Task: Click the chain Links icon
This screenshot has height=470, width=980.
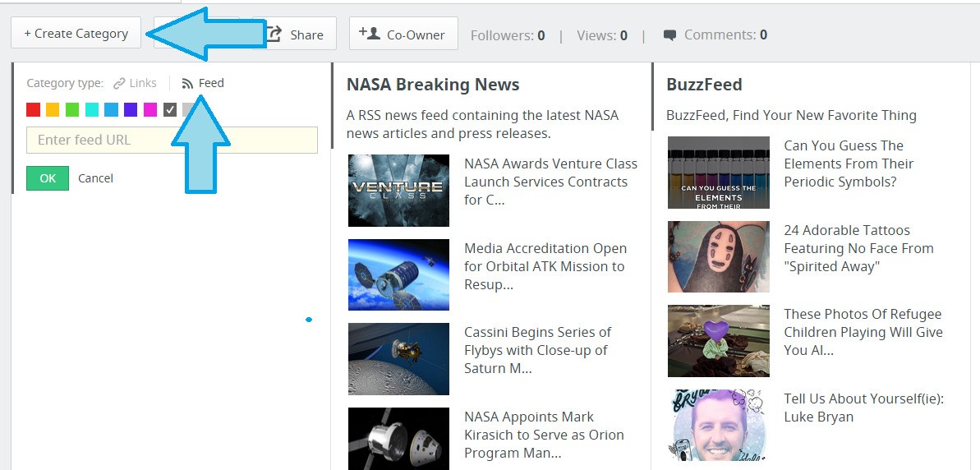Action: pyautogui.click(x=119, y=83)
